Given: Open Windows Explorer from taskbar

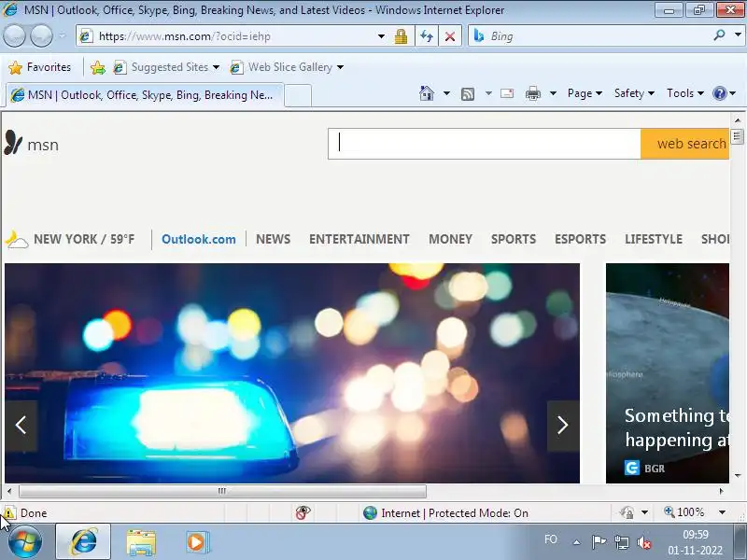Looking at the screenshot, I should [141, 542].
